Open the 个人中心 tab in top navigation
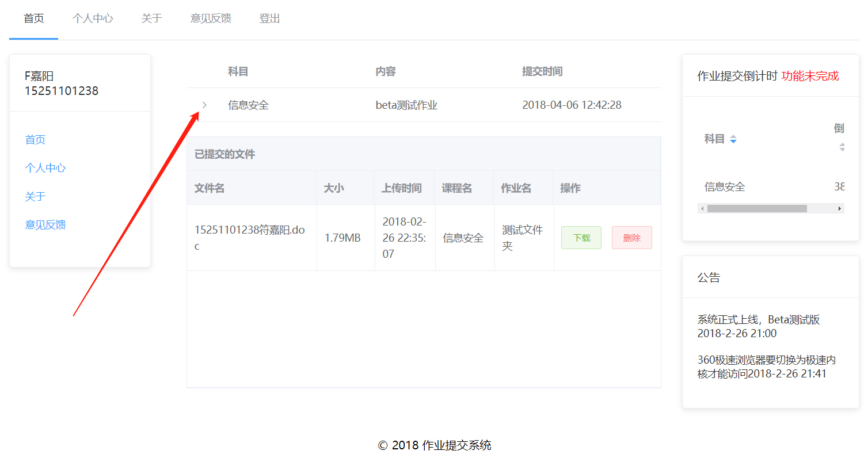This screenshot has width=868, height=462. (x=93, y=18)
